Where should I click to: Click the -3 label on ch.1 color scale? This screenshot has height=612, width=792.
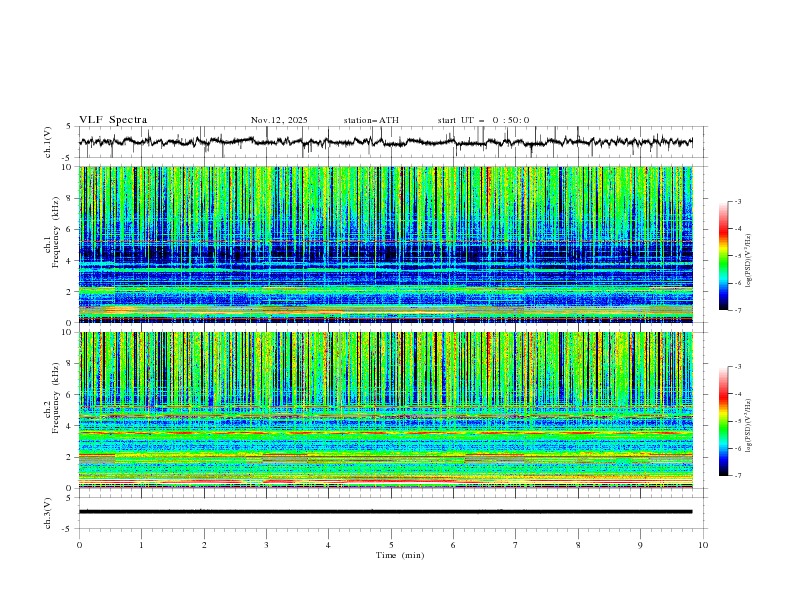737,201
